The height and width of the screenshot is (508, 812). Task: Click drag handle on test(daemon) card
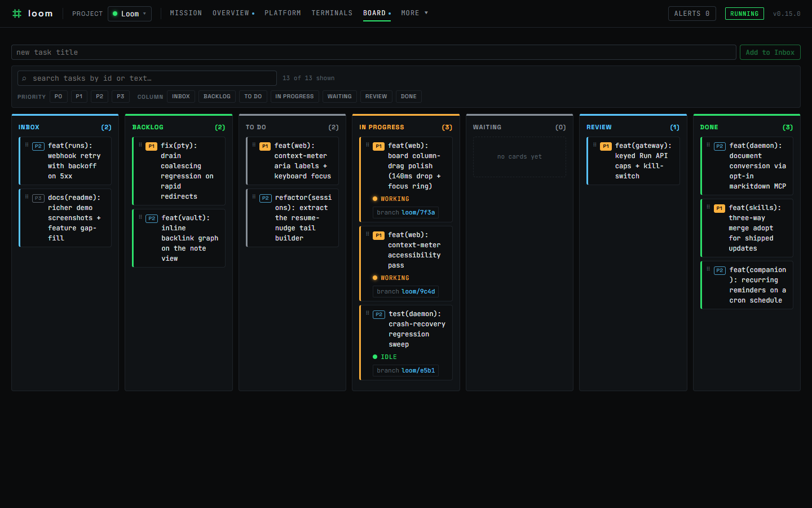(x=368, y=313)
